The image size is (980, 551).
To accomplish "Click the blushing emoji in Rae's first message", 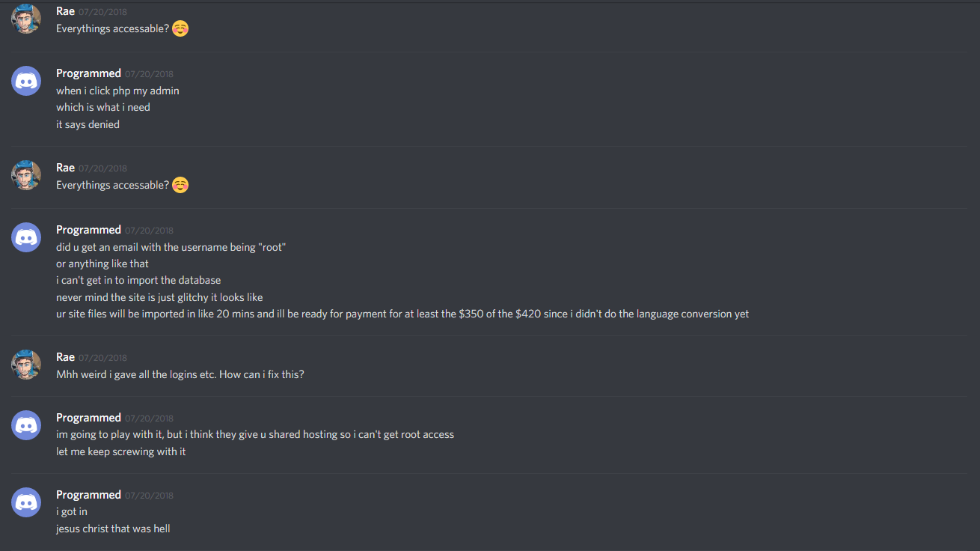I will pyautogui.click(x=180, y=28).
